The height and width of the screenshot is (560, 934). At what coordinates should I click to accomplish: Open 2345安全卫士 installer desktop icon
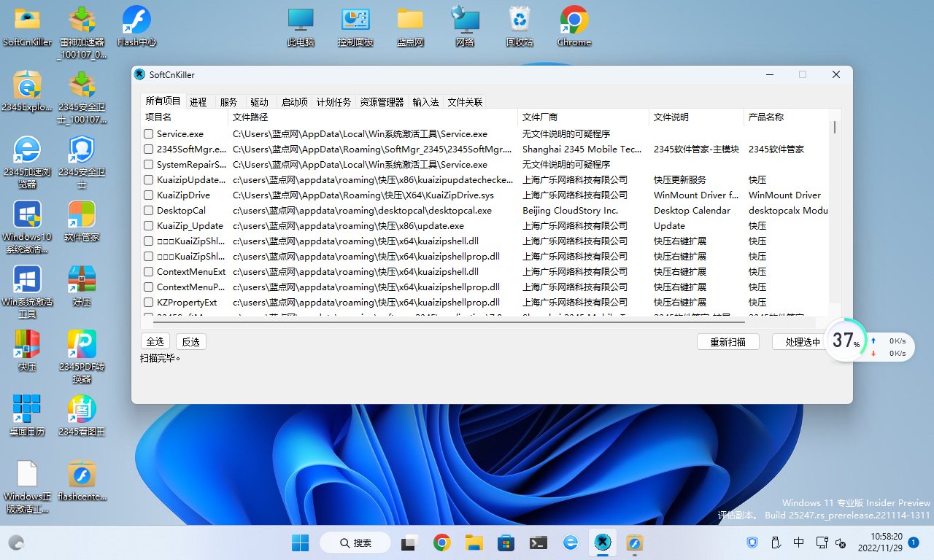[82, 98]
